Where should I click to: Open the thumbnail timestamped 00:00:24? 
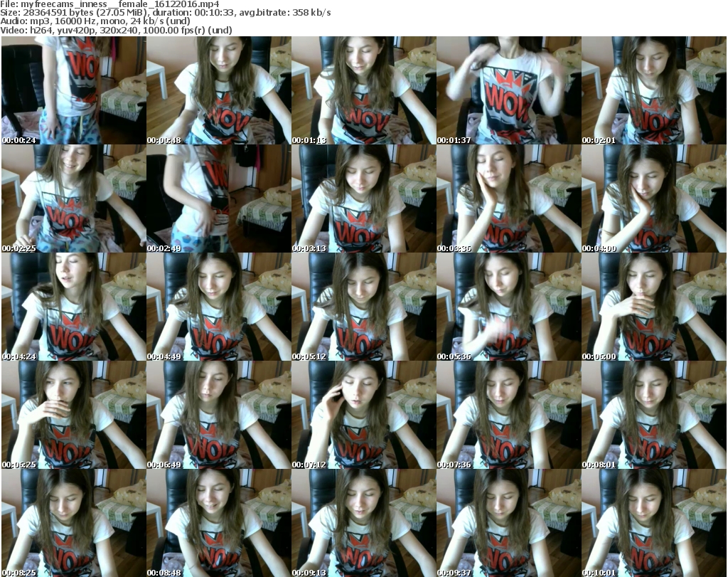[x=73, y=90]
